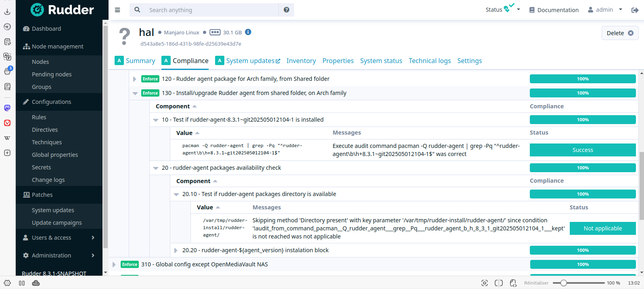Toggle the hamburger sidebar menu

[x=117, y=10]
